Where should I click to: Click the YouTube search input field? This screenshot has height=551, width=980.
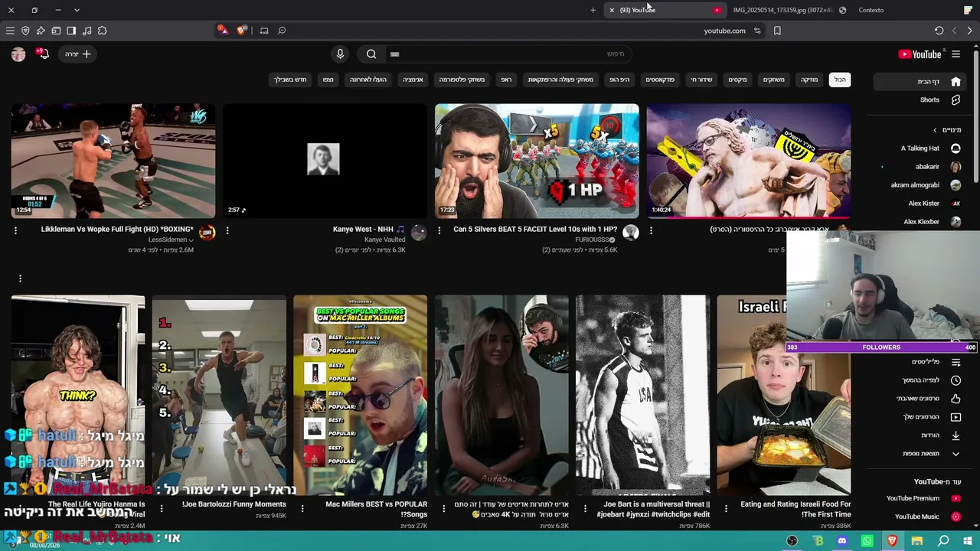tap(509, 54)
